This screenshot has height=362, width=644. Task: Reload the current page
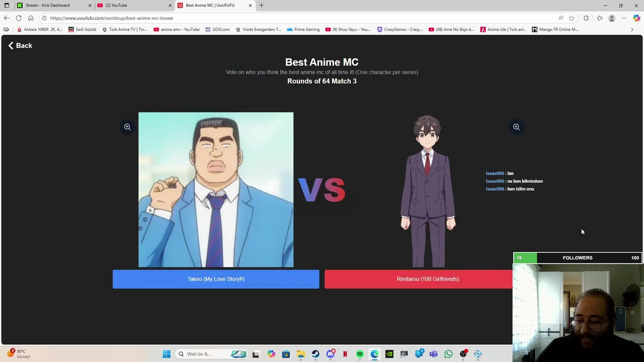pos(19,18)
